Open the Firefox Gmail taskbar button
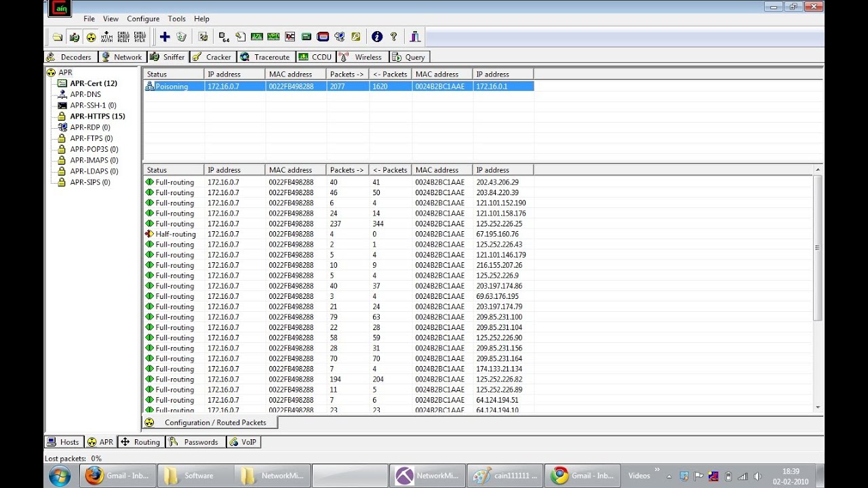The image size is (868, 488). (x=118, y=476)
